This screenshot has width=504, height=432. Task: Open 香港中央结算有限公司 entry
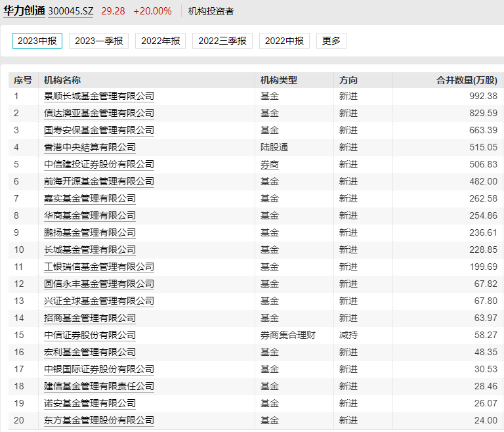(x=89, y=147)
